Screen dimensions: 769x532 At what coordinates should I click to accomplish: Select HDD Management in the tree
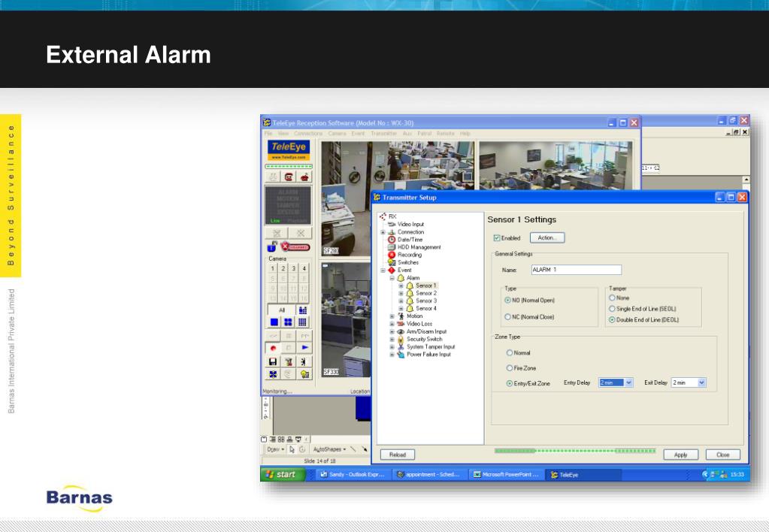[x=419, y=247]
